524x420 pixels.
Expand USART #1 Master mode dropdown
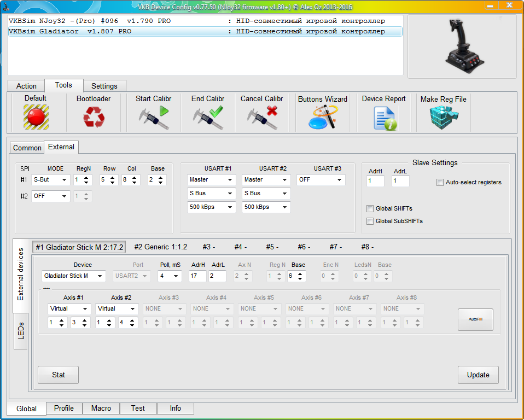click(211, 180)
